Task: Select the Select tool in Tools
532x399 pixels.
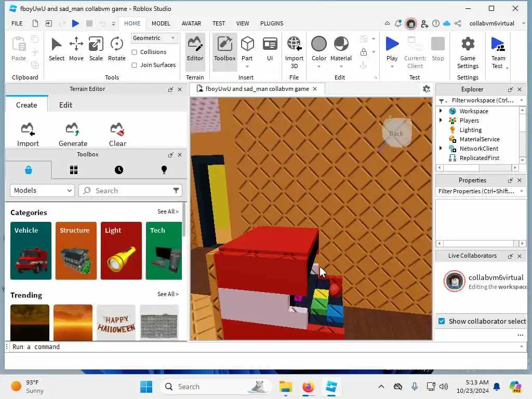Action: click(56, 49)
